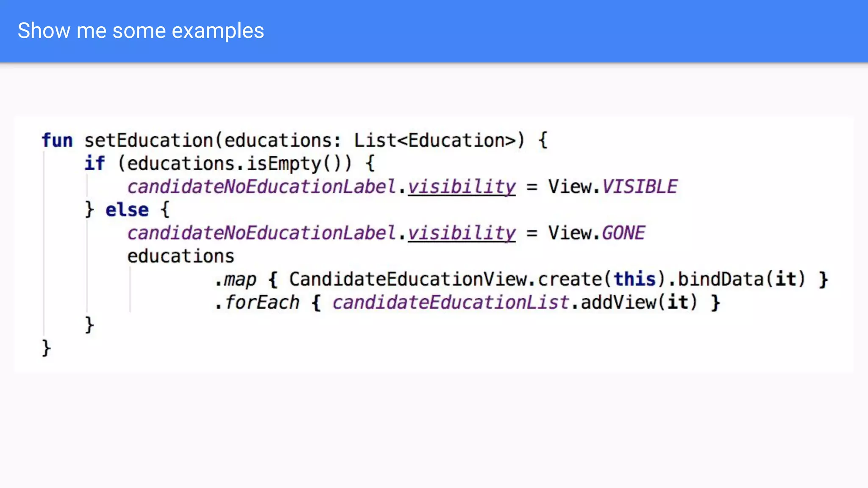Screen dimensions: 868x488
Task: Click the bindData method call
Action: 721,280
